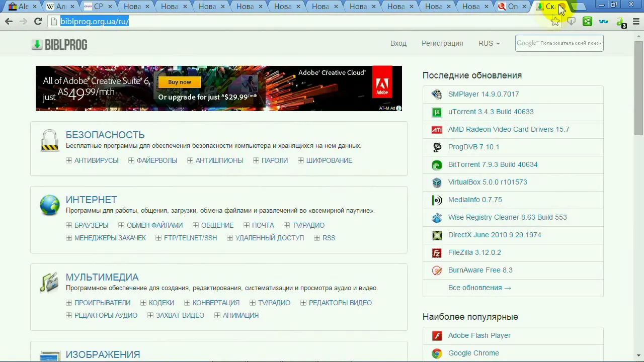Click Buy now on Adobe banner
Viewport: 644px width, 362px height.
pyautogui.click(x=180, y=82)
